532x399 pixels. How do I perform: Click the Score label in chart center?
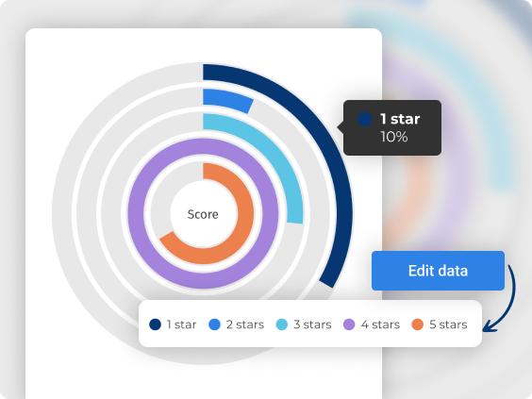(203, 214)
